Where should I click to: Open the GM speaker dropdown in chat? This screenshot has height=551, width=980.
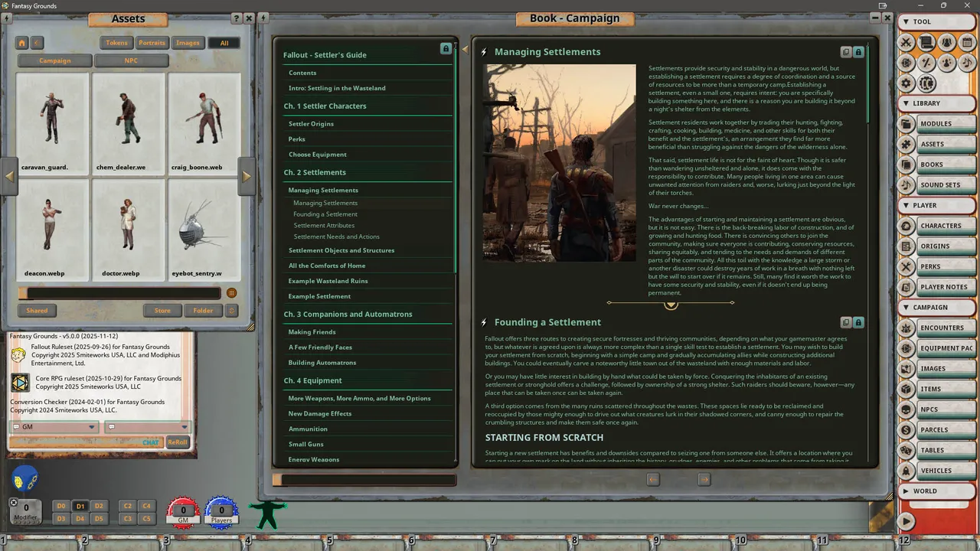(x=54, y=427)
